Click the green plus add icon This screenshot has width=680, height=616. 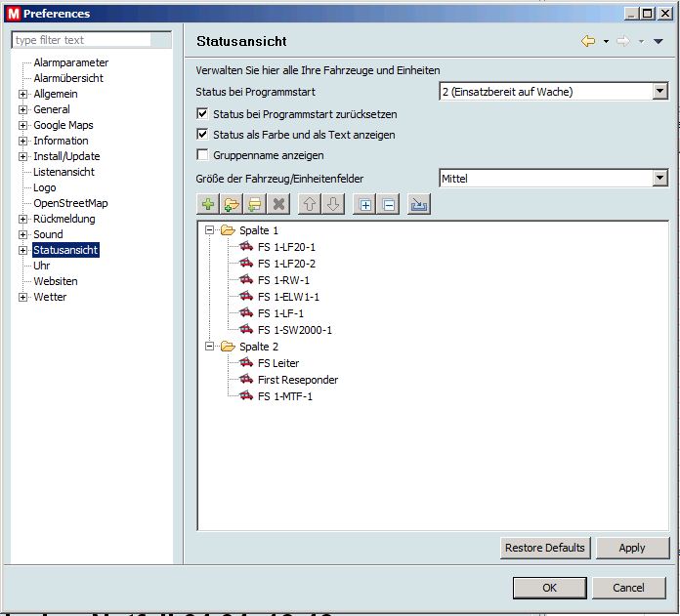(207, 205)
